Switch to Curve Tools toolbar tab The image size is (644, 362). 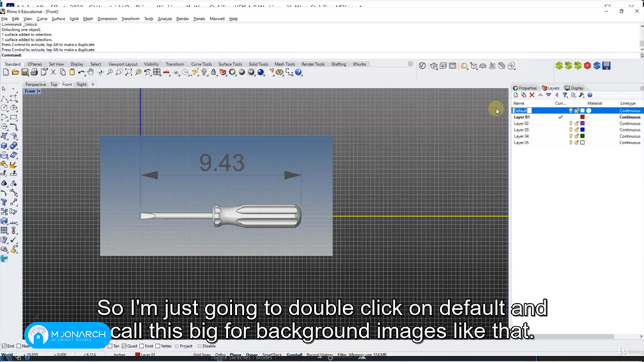[201, 64]
